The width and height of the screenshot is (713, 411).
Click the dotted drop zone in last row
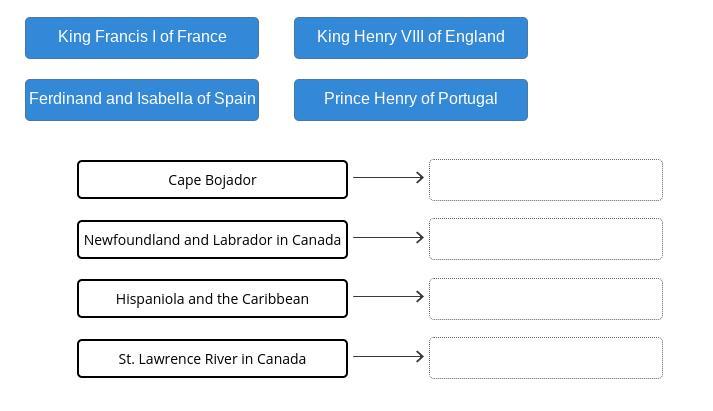pyautogui.click(x=546, y=358)
